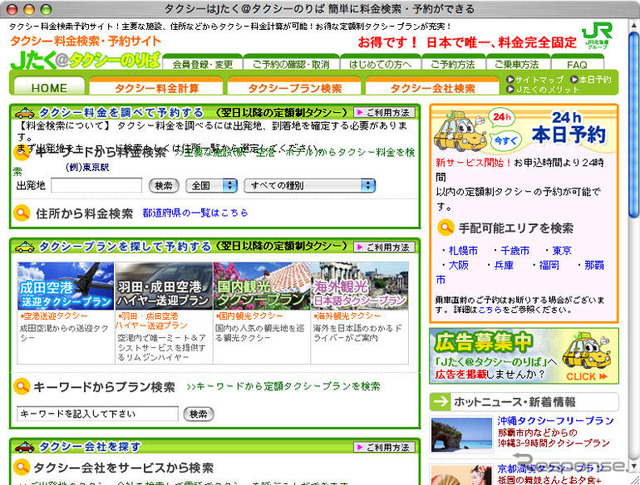Click the 大阪 area link
Viewport: 640px width, 485px height.
pyautogui.click(x=458, y=265)
